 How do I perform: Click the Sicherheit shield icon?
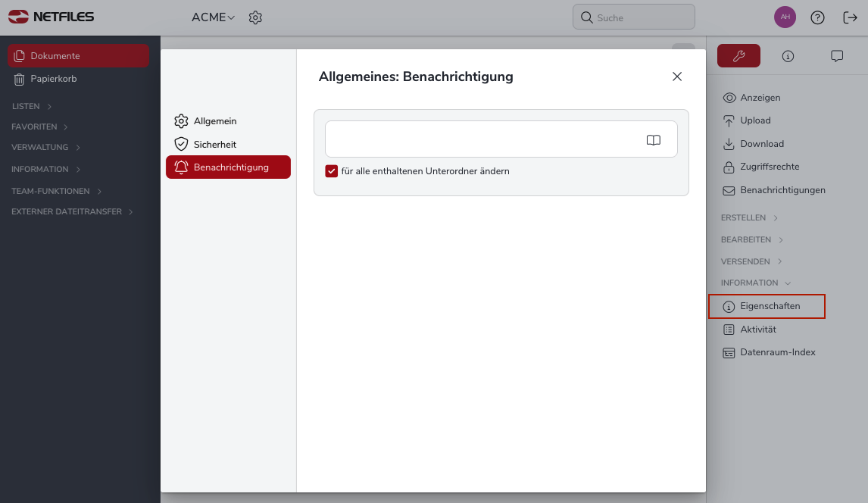click(x=181, y=145)
